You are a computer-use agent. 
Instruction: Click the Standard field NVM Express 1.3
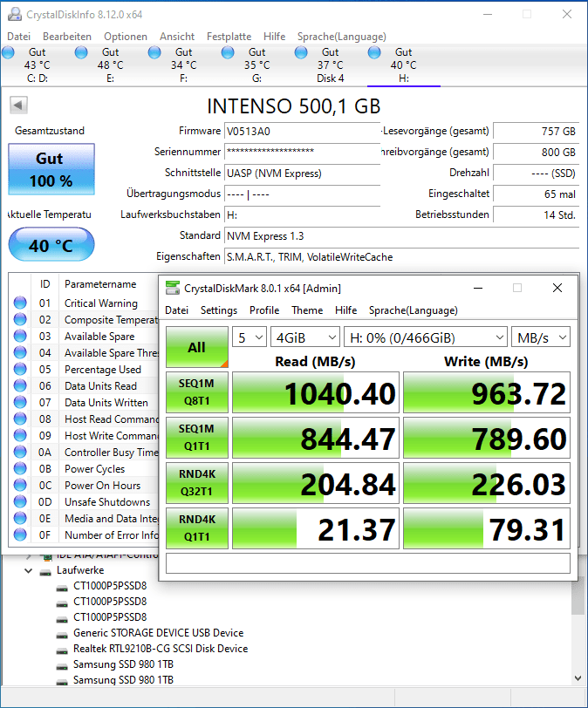(x=401, y=236)
